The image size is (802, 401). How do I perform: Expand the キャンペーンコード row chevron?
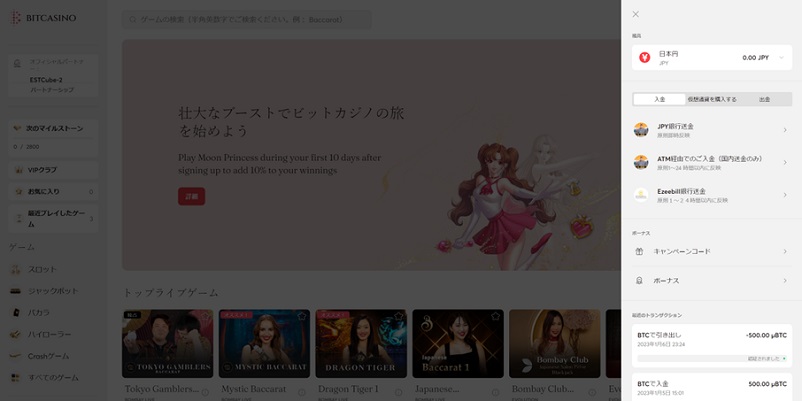click(785, 252)
